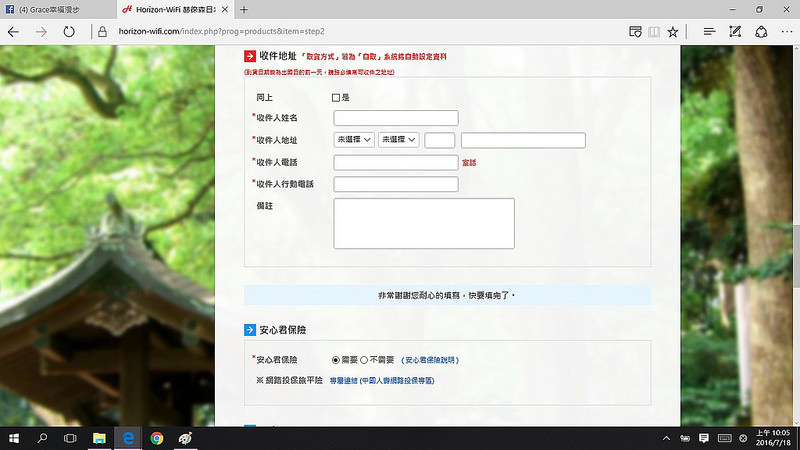Open the share icon in Edge toolbar
The width and height of the screenshot is (800, 450).
[x=761, y=32]
